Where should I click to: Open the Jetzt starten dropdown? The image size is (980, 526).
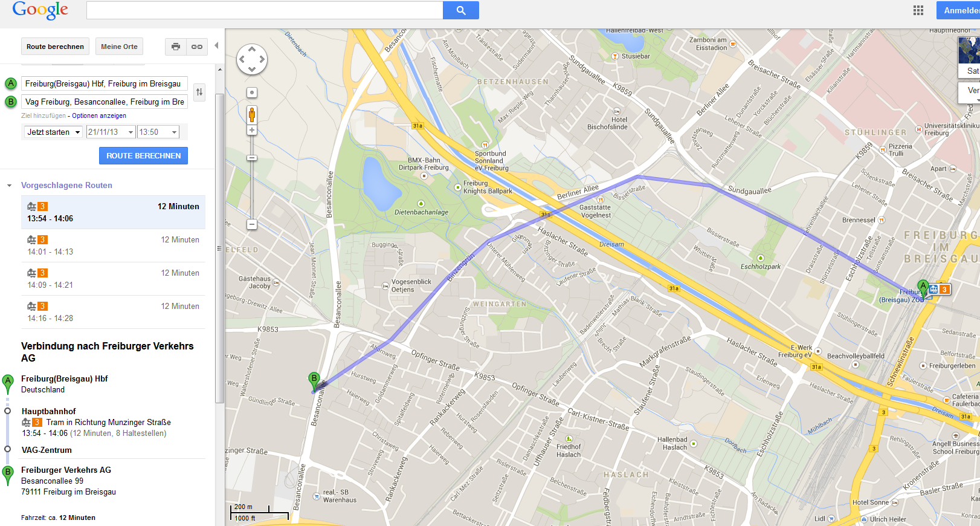coord(53,132)
